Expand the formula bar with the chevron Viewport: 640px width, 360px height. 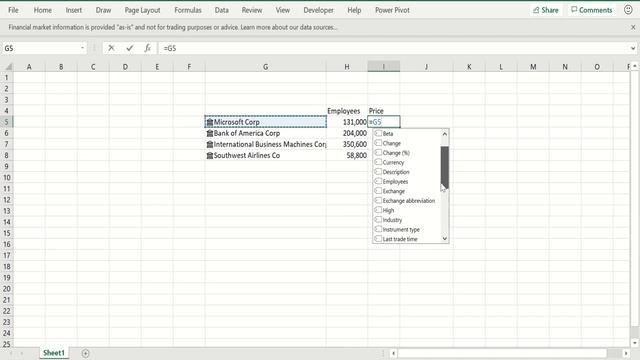(x=633, y=48)
